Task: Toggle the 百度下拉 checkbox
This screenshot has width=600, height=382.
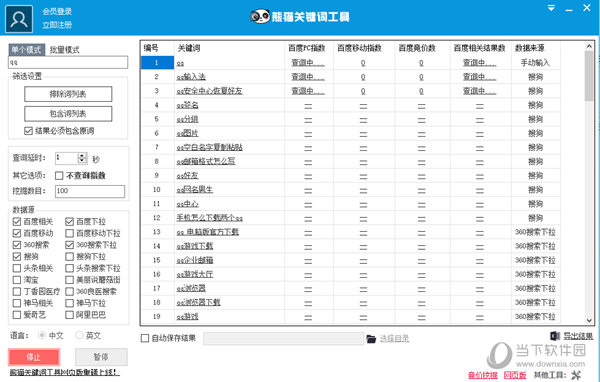Action: (69, 222)
